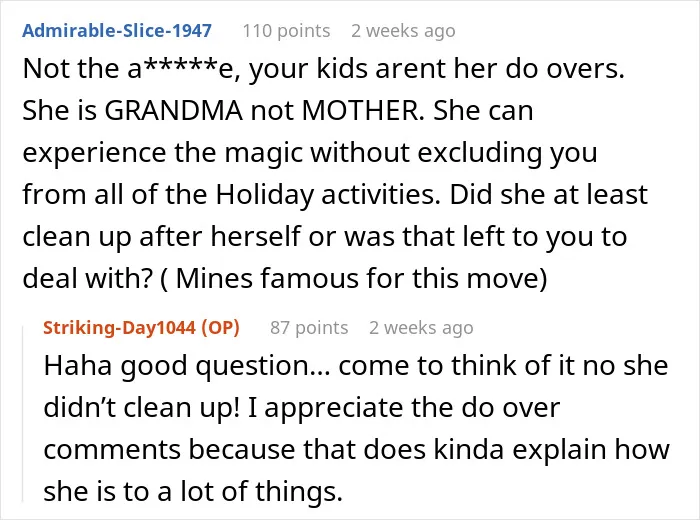Click the 87 points score
Viewport: 700px width, 520px height.
[309, 328]
